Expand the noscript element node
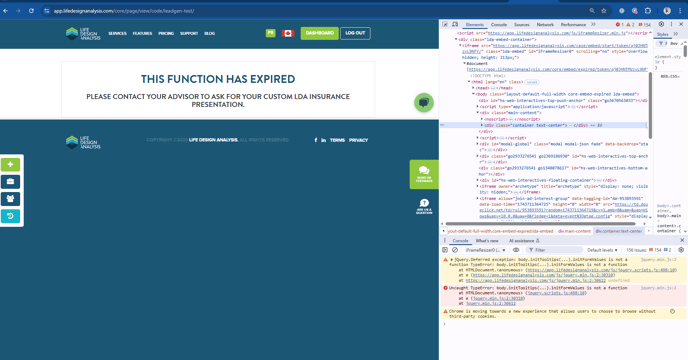 482,119
